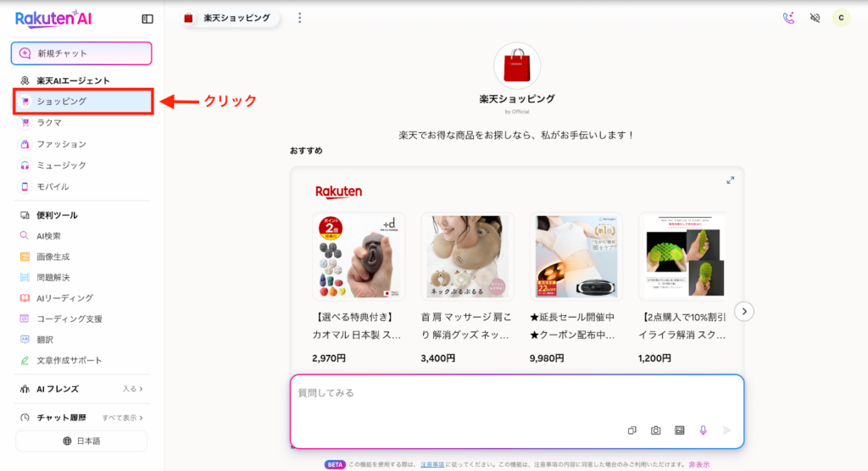Image resolution: width=868 pixels, height=471 pixels.
Task: Select ラクマ agent
Action: click(49, 123)
